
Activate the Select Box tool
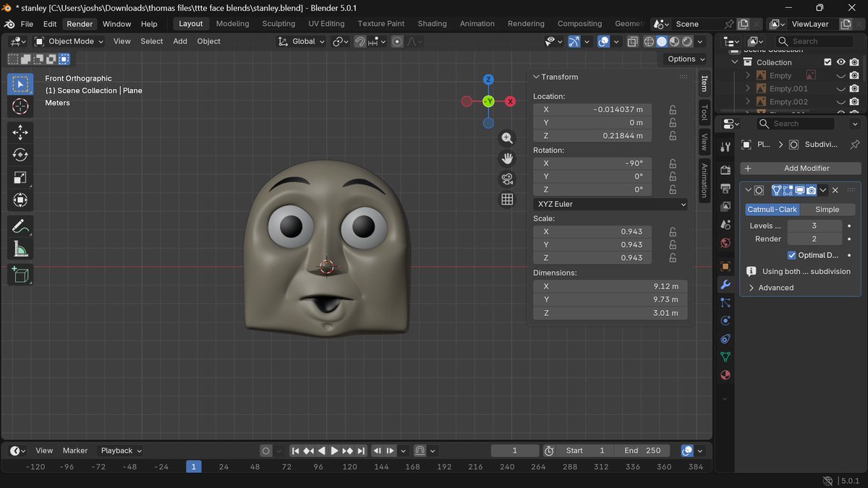pos(20,85)
